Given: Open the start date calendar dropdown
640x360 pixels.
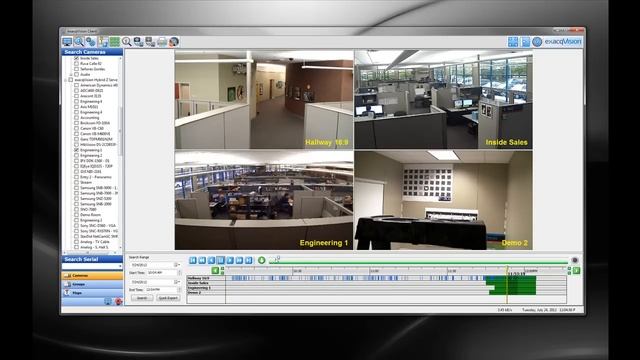Looking at the screenshot, I should [178, 265].
